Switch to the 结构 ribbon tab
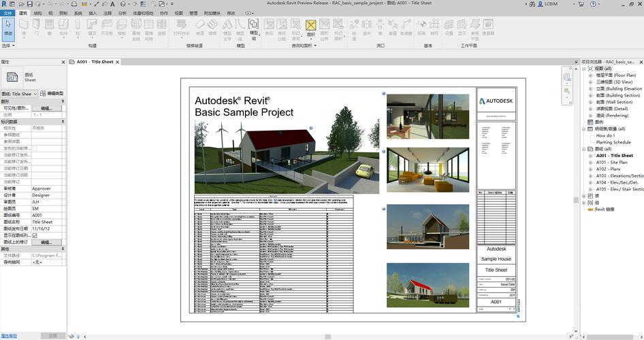The width and height of the screenshot is (644, 340). point(38,13)
